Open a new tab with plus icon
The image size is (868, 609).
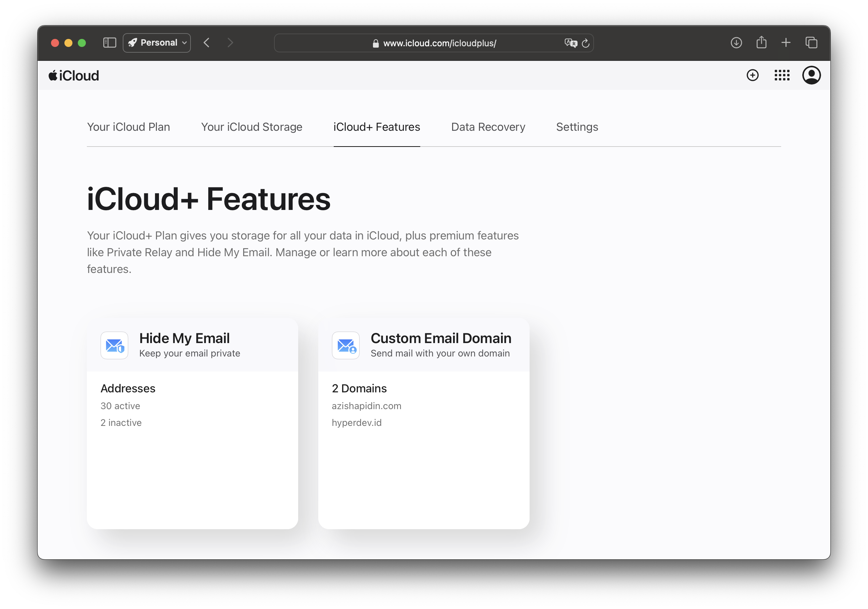pyautogui.click(x=786, y=43)
